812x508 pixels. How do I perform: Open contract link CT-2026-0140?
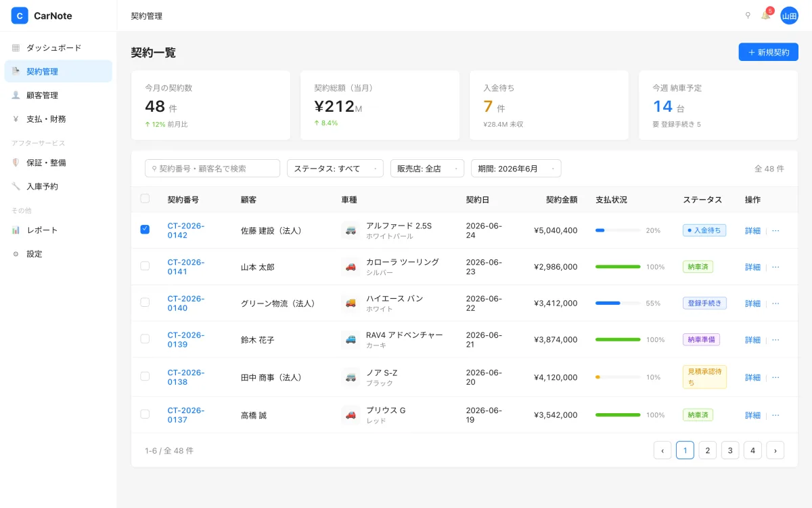(186, 303)
